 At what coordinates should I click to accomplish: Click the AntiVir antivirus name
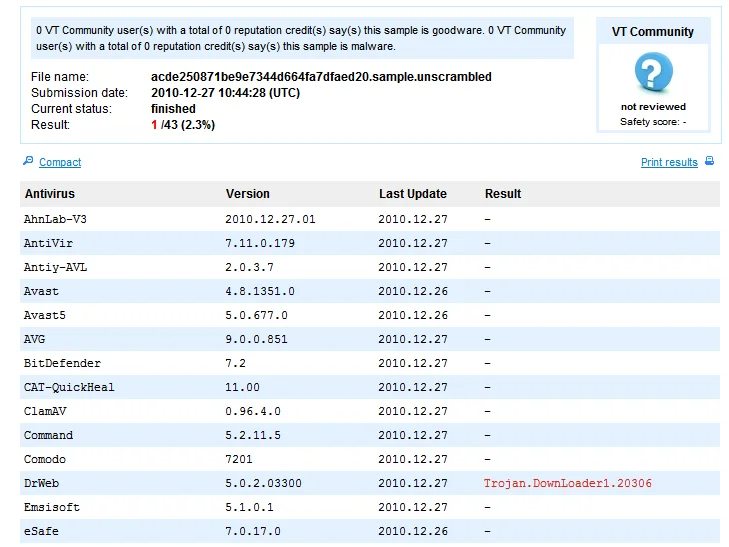[48, 243]
